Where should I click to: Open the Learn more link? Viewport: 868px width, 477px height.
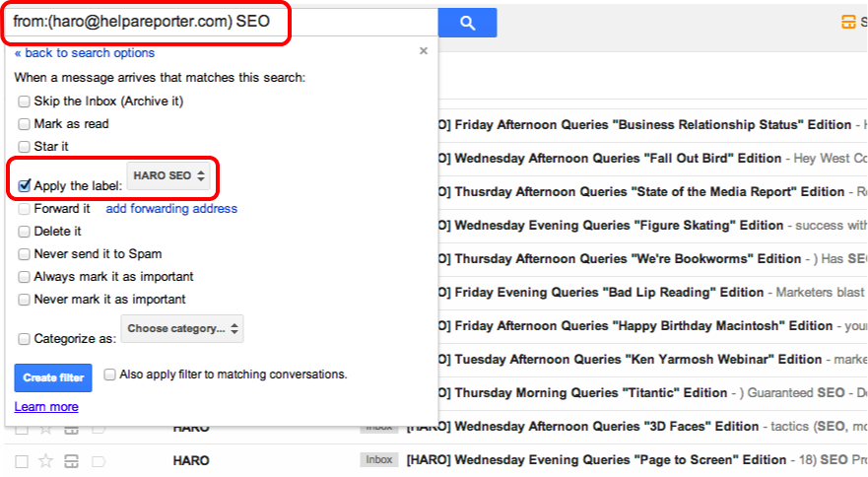tap(46, 407)
